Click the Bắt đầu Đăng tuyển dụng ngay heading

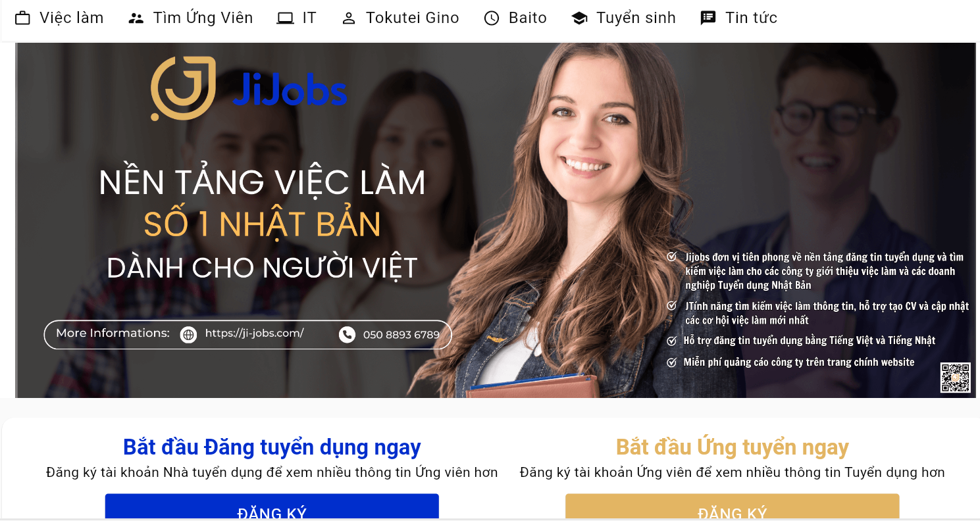(272, 447)
